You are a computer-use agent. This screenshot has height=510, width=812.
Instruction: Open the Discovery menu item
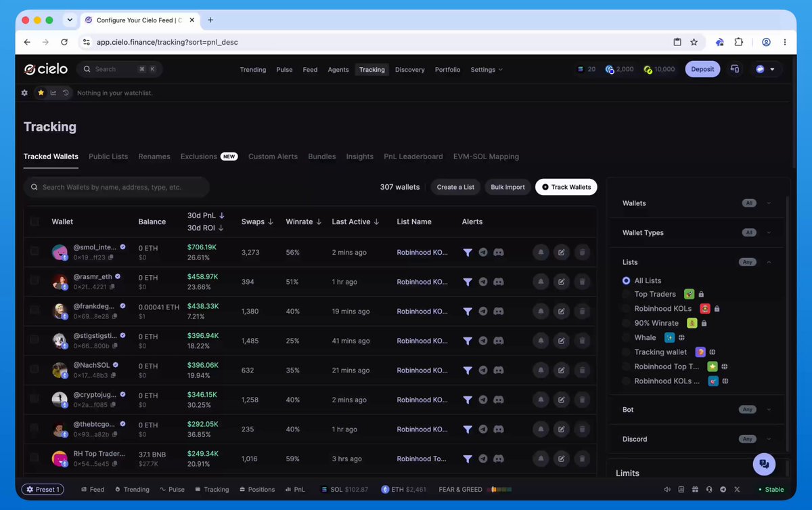410,70
